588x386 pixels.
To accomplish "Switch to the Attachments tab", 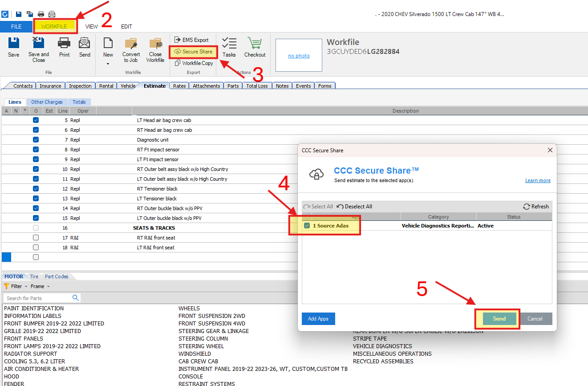I will [x=206, y=86].
